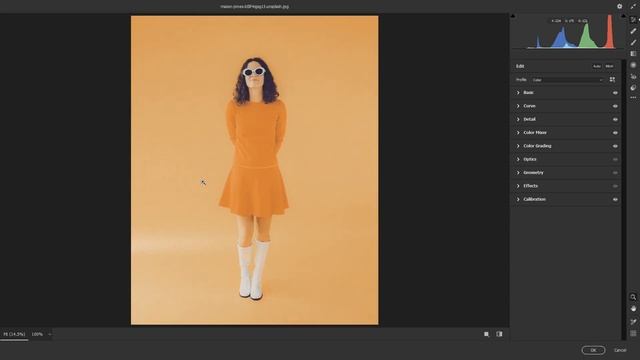The image size is (640, 360).
Task: Click Cancel to discard changes
Action: click(x=620, y=350)
